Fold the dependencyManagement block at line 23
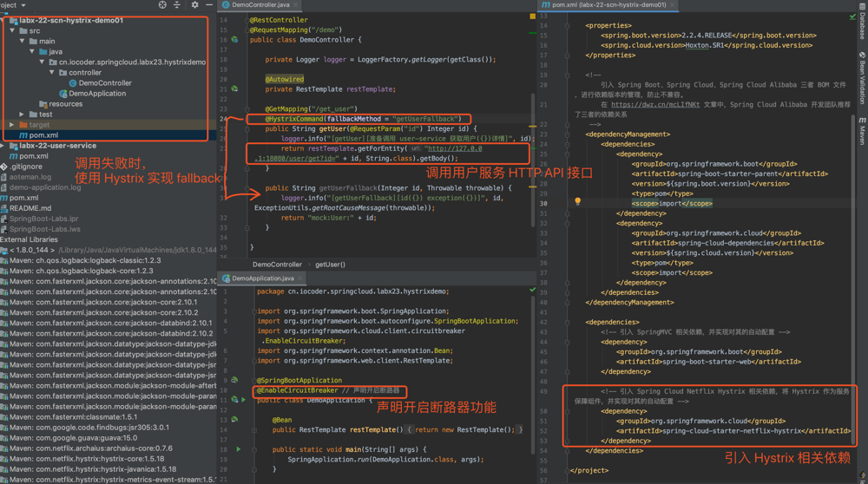 click(567, 134)
